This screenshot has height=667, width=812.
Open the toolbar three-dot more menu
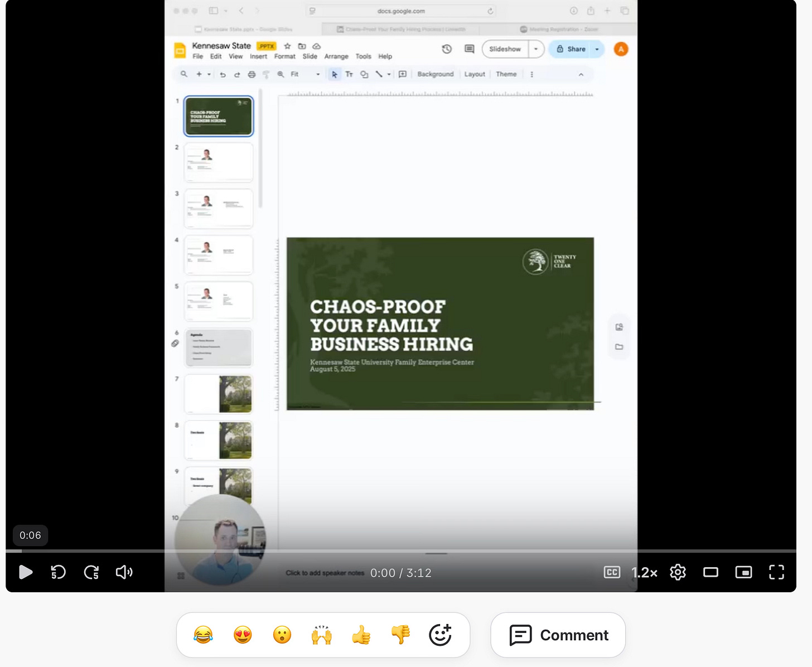coord(531,74)
